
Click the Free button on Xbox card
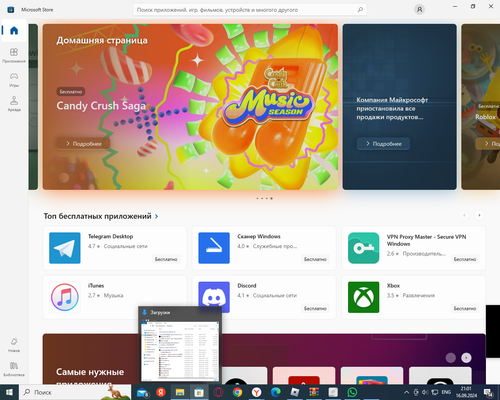click(465, 308)
